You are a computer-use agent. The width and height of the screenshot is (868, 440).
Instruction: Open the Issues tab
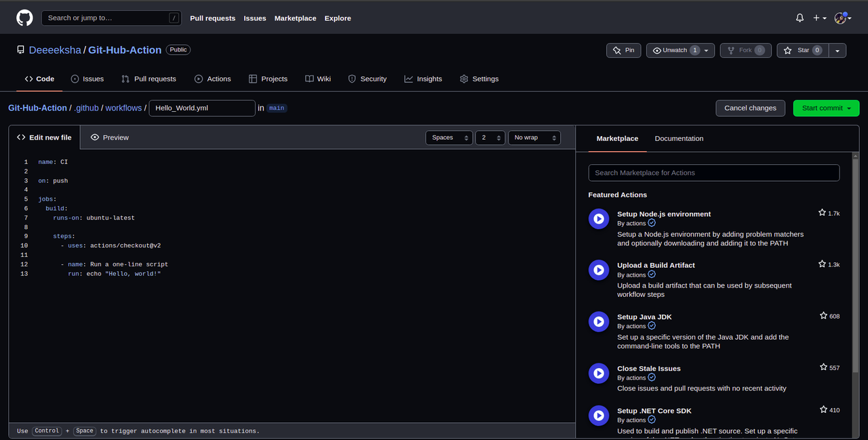coord(87,79)
